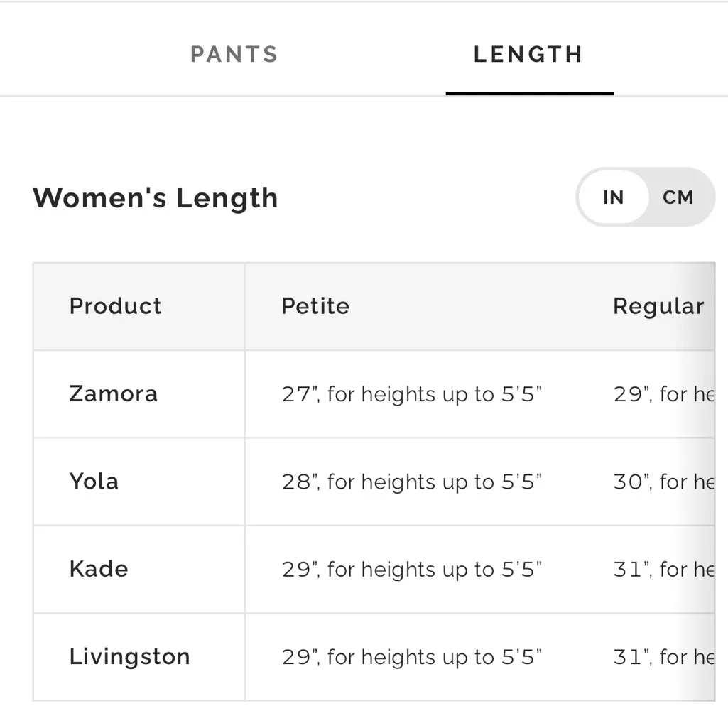Image resolution: width=728 pixels, height=728 pixels.
Task: Select the LENGTH tab
Action: [x=528, y=55]
